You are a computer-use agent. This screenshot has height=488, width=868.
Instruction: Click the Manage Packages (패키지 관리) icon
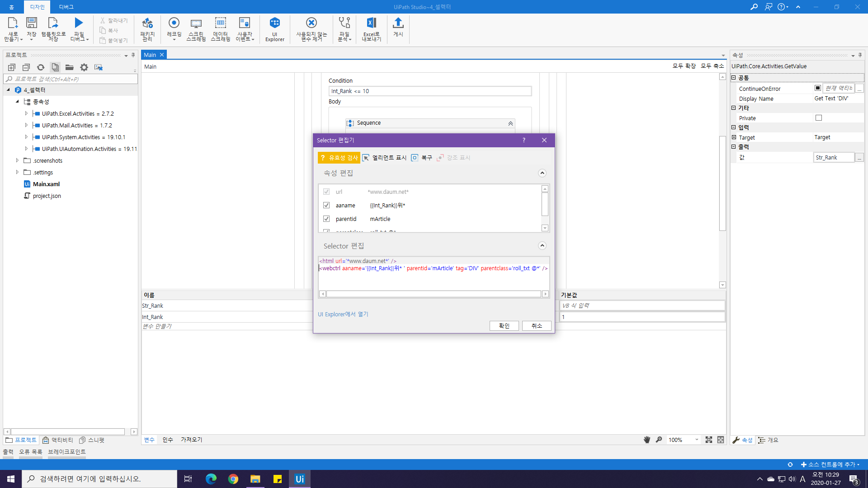pos(147,29)
